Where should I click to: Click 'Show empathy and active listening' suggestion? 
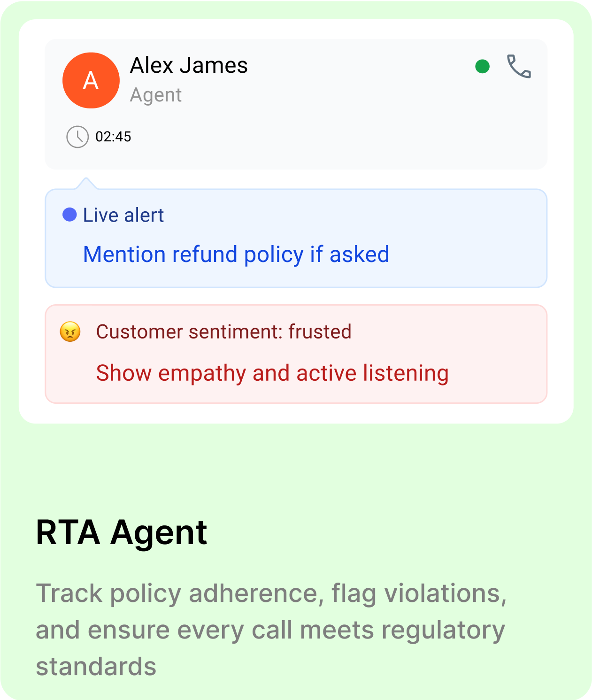[x=272, y=373]
